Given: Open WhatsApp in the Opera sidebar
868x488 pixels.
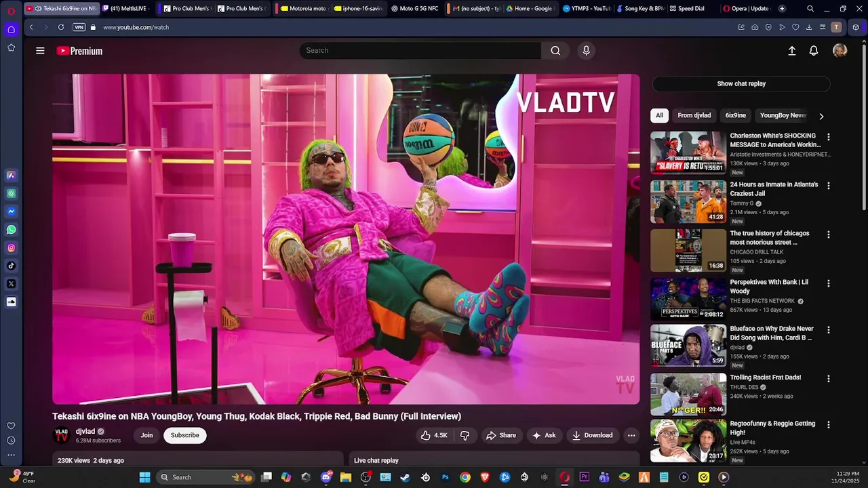Looking at the screenshot, I should click(11, 230).
